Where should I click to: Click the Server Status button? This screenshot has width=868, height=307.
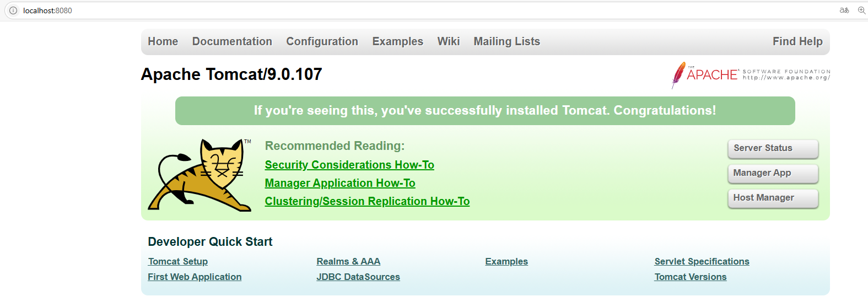tap(773, 148)
